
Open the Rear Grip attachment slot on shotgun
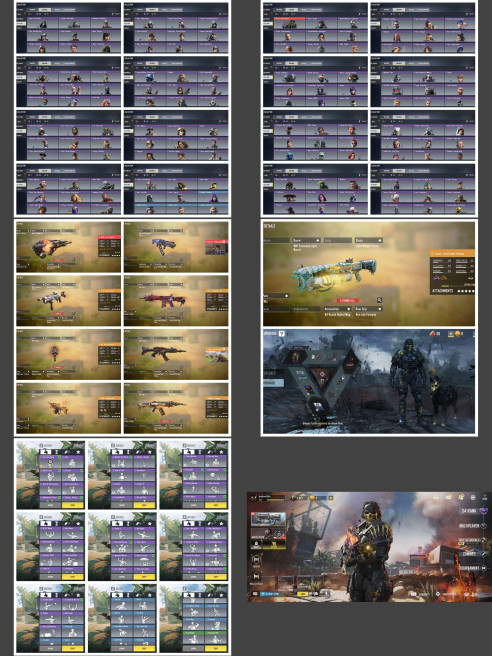369,309
